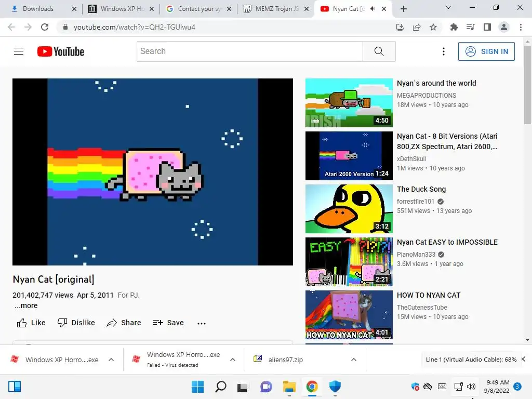The height and width of the screenshot is (399, 532).
Task: Switch to the Windows XP Ho tab
Action: [122, 9]
